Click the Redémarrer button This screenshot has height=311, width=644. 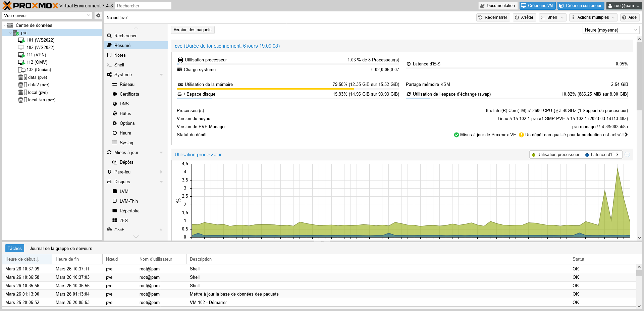493,17
